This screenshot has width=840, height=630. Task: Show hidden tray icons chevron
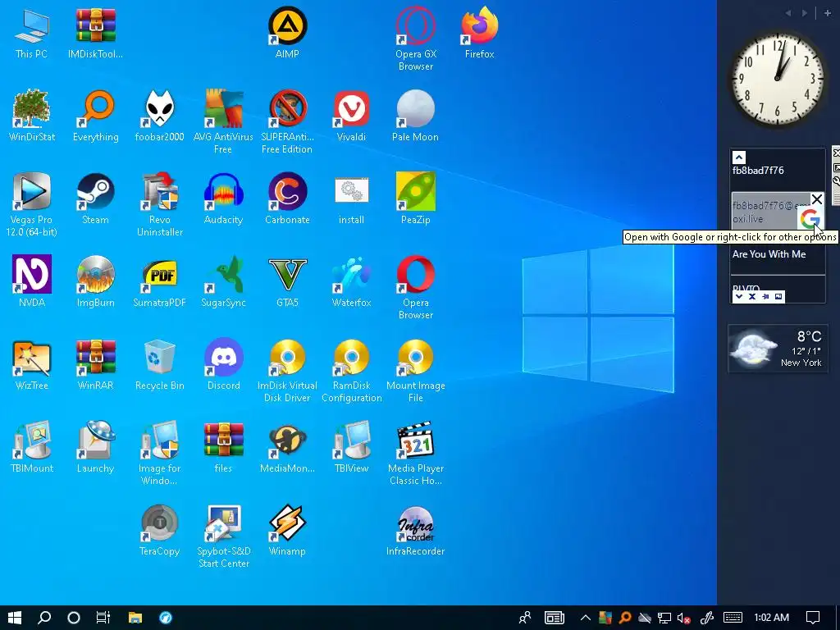pos(585,618)
